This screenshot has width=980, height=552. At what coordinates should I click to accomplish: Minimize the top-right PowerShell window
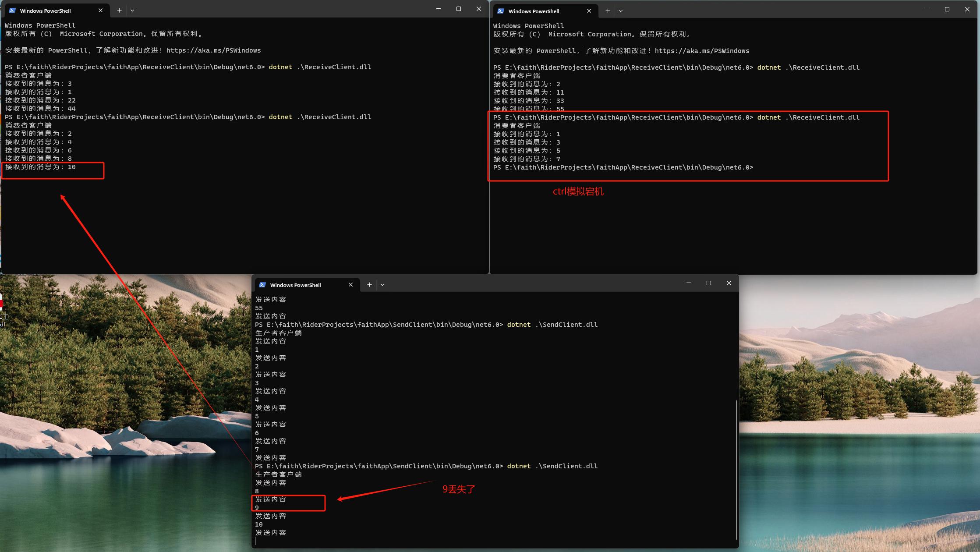[927, 9]
